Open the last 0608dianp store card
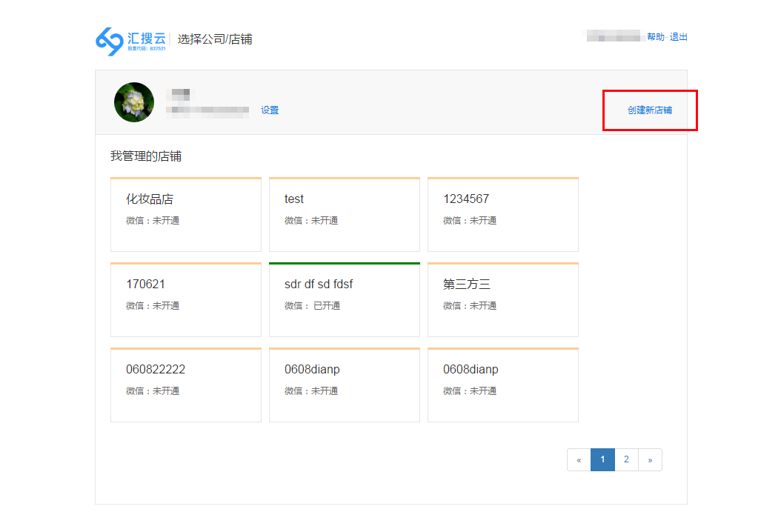 (x=503, y=385)
